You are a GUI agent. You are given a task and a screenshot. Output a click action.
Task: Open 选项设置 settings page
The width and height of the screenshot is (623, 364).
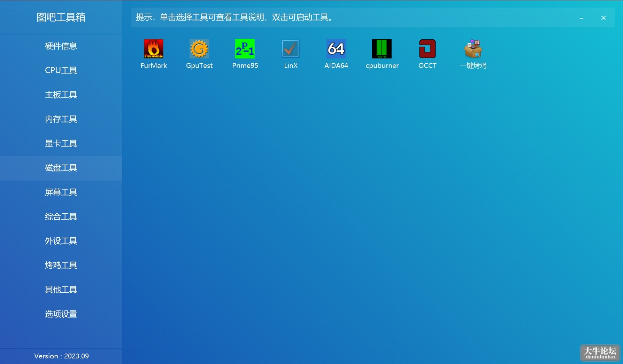point(61,314)
